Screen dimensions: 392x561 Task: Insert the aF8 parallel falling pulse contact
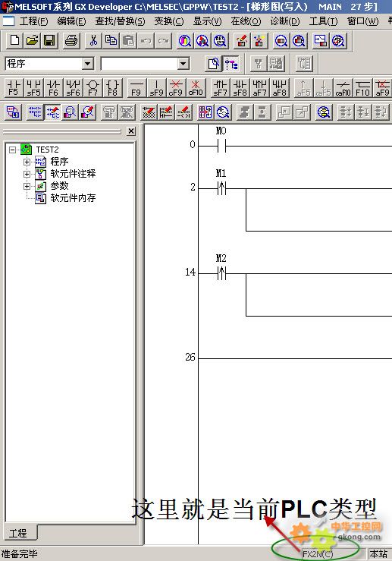279,88
